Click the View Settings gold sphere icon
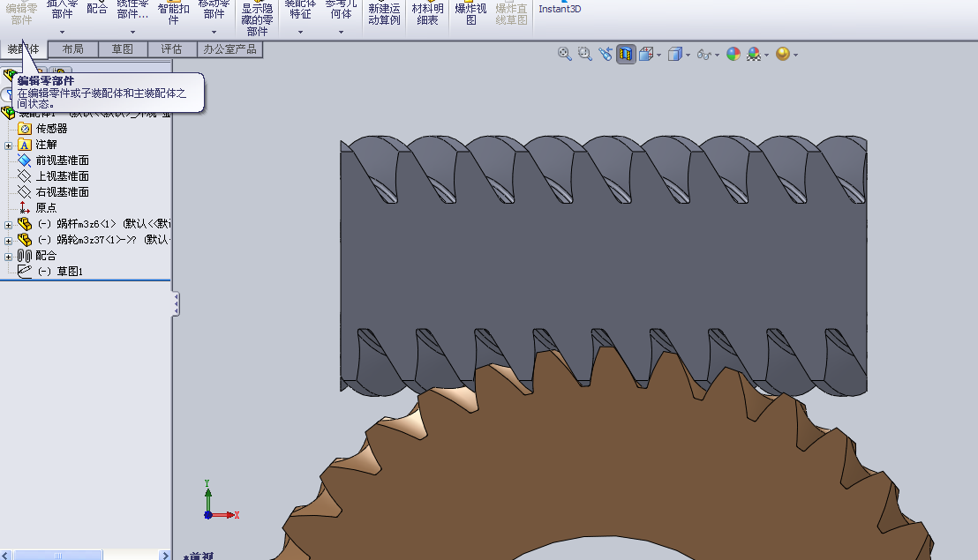The height and width of the screenshot is (560, 978). pos(783,54)
